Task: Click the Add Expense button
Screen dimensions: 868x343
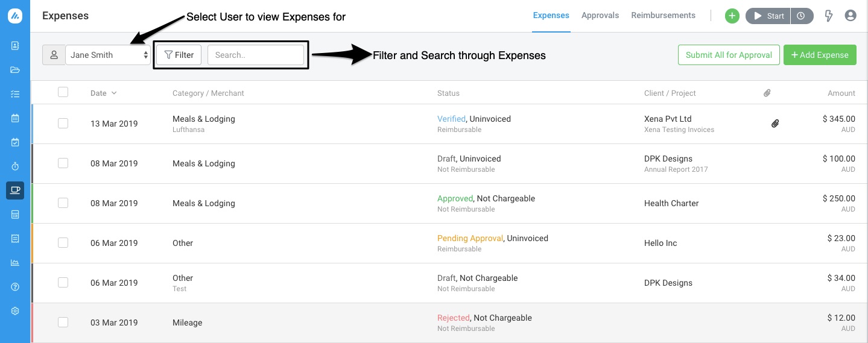Action: tap(820, 55)
